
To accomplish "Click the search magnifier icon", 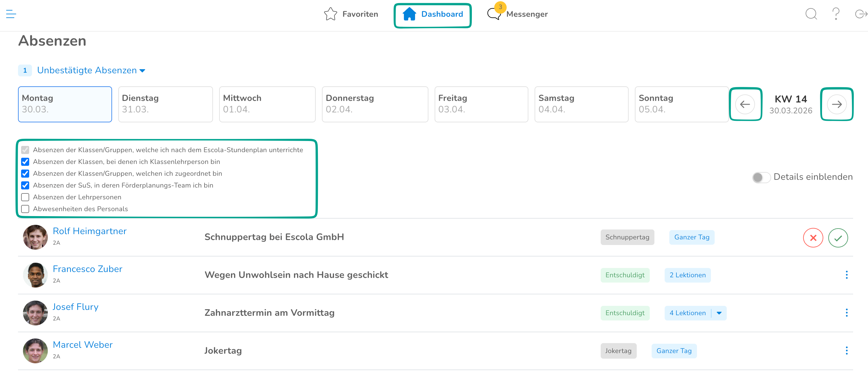I will [811, 14].
